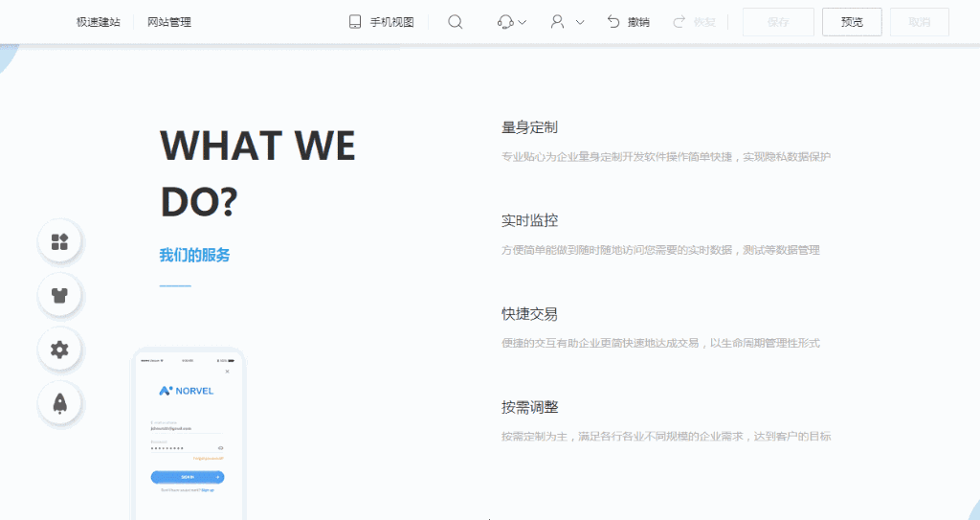The height and width of the screenshot is (520, 980).
Task: Select the description under 快捷交易
Action: [x=660, y=343]
